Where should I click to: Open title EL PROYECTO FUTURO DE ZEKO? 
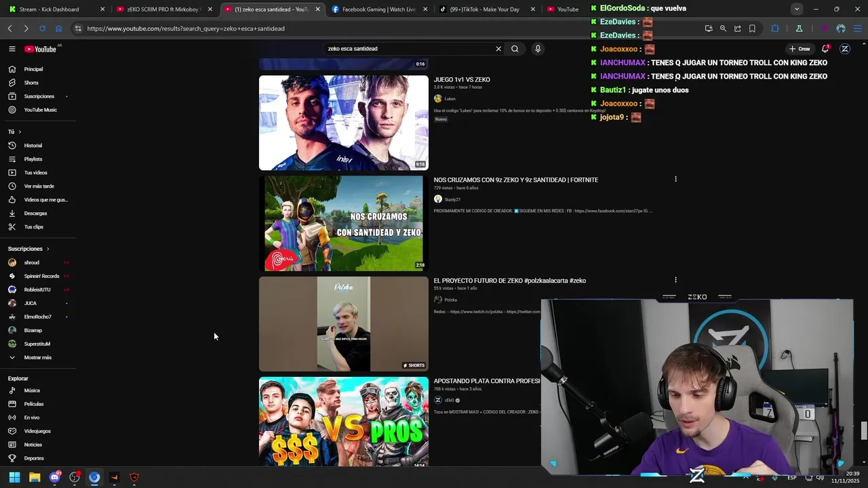coord(509,281)
